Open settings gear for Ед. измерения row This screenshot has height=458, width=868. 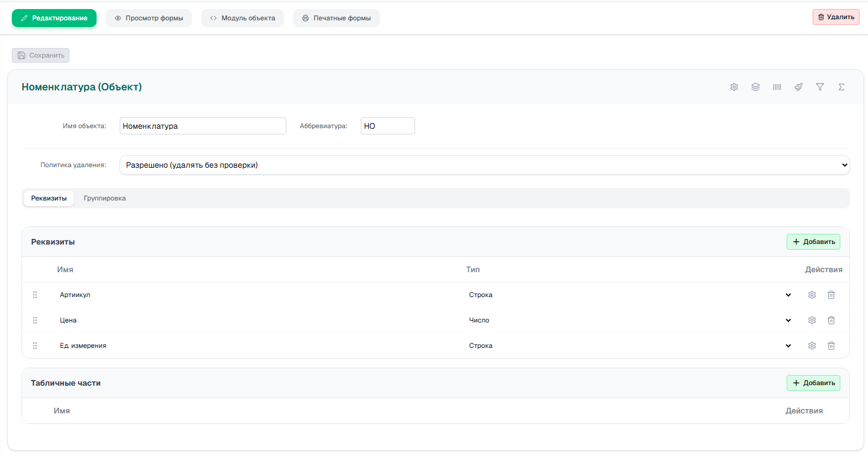click(812, 346)
